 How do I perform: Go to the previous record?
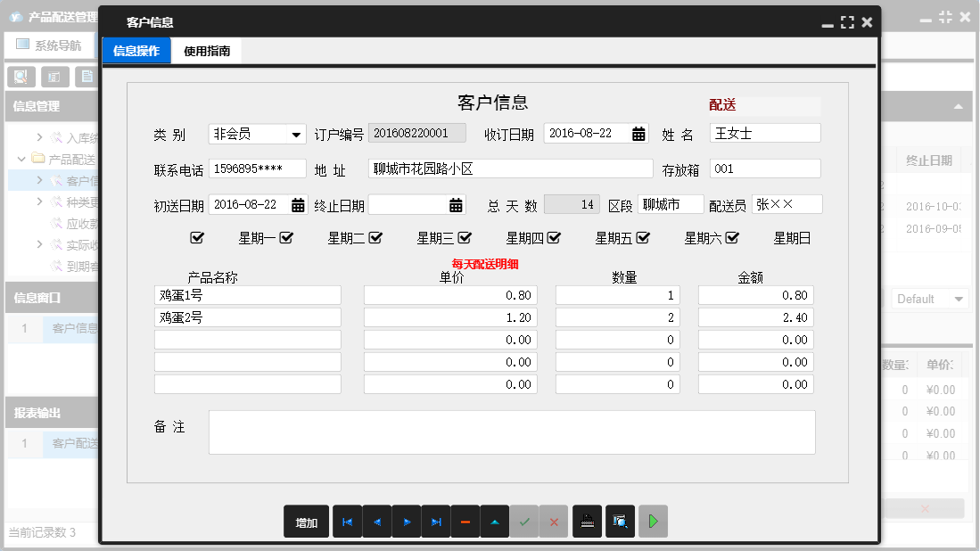click(376, 522)
